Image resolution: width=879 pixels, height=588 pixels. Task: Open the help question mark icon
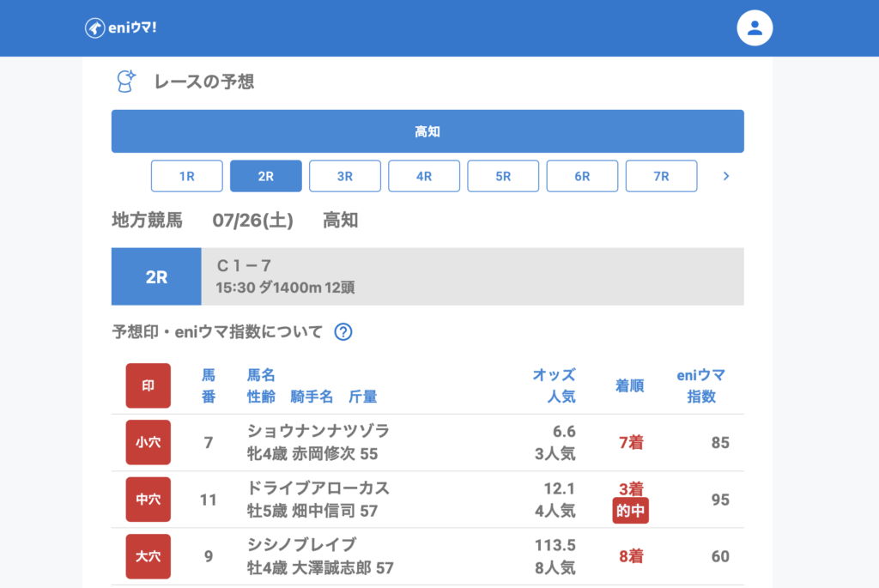click(343, 332)
